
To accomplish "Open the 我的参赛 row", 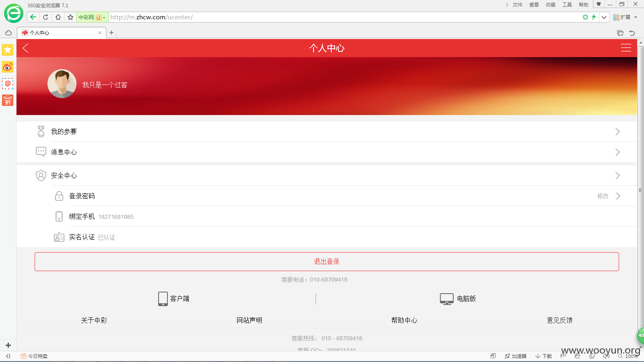I will (x=327, y=132).
